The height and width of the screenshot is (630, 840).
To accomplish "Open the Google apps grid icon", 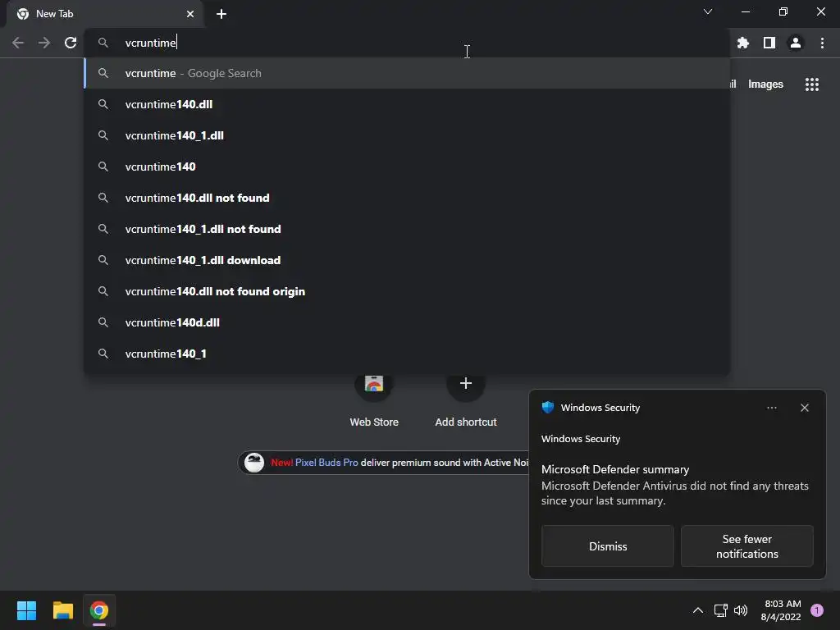I will coord(812,84).
